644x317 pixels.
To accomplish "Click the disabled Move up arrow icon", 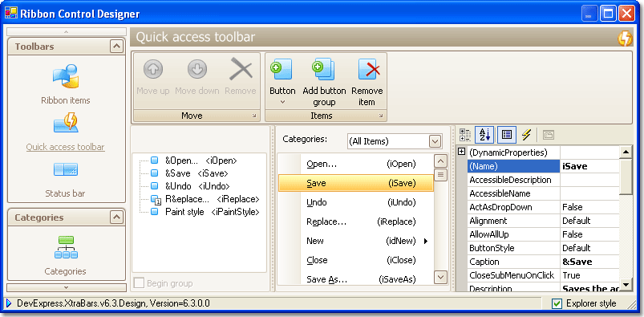I will pos(153,70).
